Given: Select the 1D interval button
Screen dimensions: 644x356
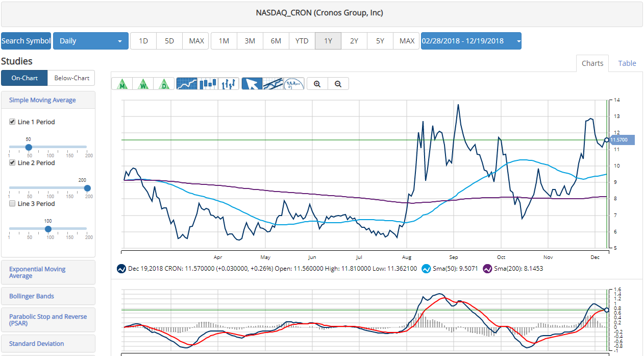Looking at the screenshot, I should pos(143,41).
